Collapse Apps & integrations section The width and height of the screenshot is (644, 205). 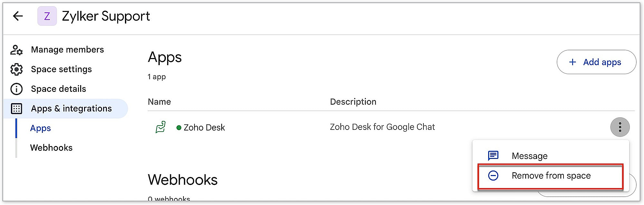[x=71, y=109]
